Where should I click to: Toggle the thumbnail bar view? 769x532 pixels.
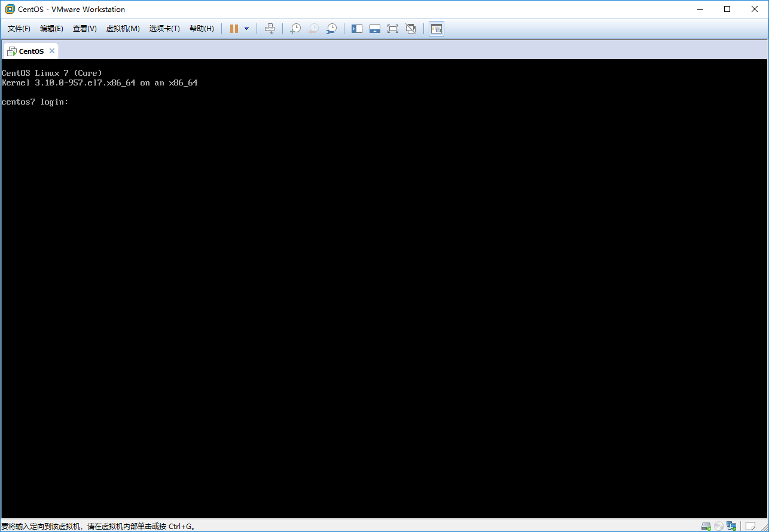point(375,29)
